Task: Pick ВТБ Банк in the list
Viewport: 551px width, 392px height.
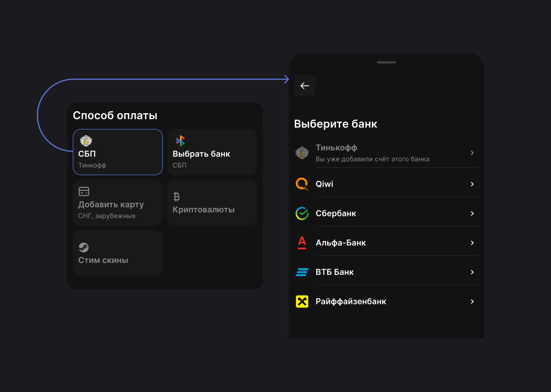Action: tap(335, 272)
